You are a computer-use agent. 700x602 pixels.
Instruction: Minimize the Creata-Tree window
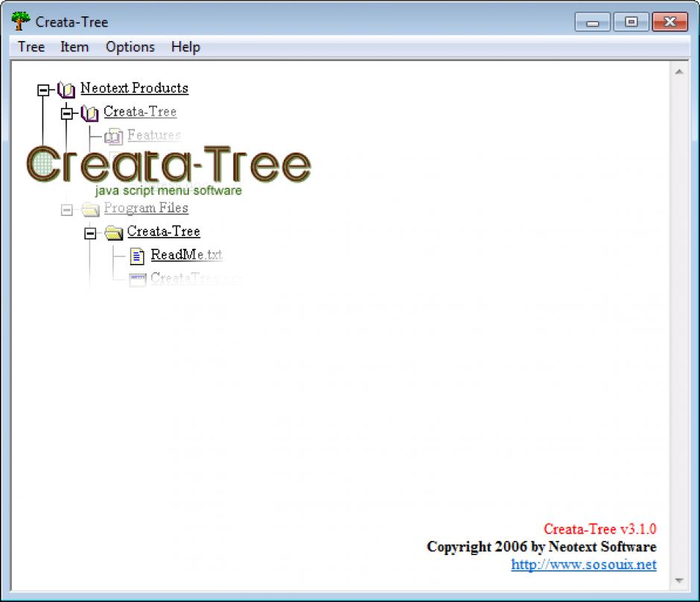pyautogui.click(x=593, y=22)
